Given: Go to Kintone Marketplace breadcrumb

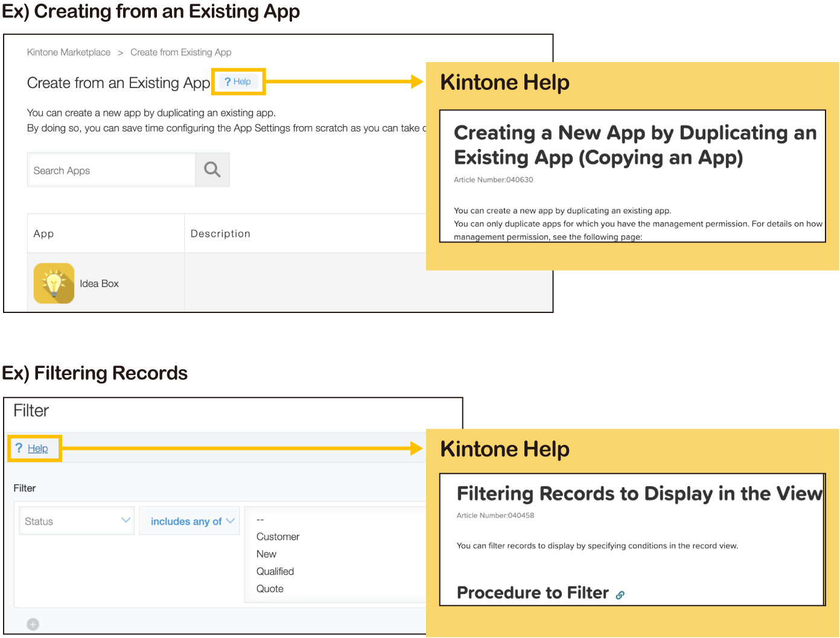Looking at the screenshot, I should coord(69,52).
